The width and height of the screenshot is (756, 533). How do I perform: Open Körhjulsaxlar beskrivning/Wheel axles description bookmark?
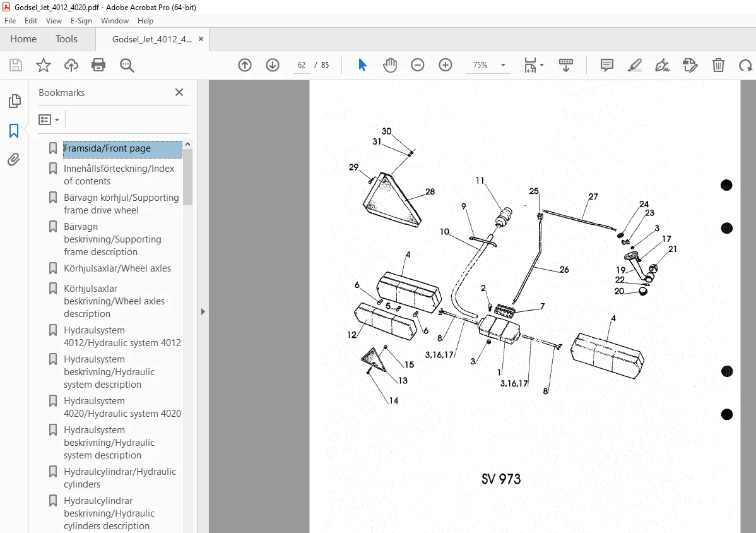pos(114,301)
